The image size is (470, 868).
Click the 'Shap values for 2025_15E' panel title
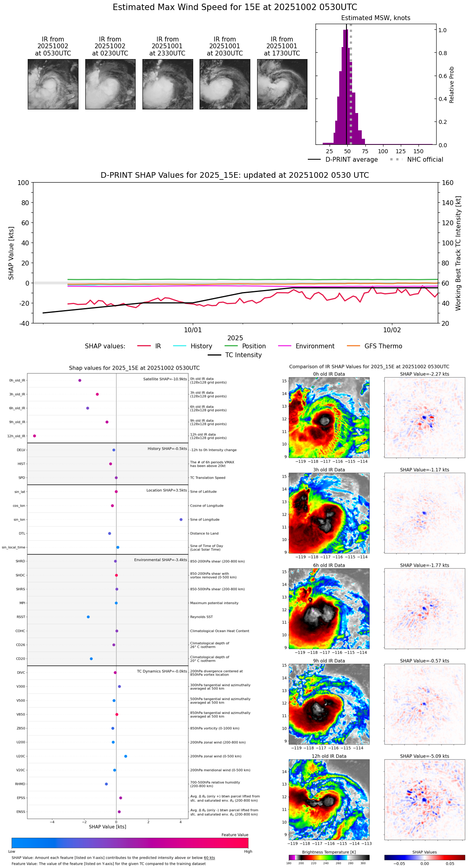(x=134, y=368)
